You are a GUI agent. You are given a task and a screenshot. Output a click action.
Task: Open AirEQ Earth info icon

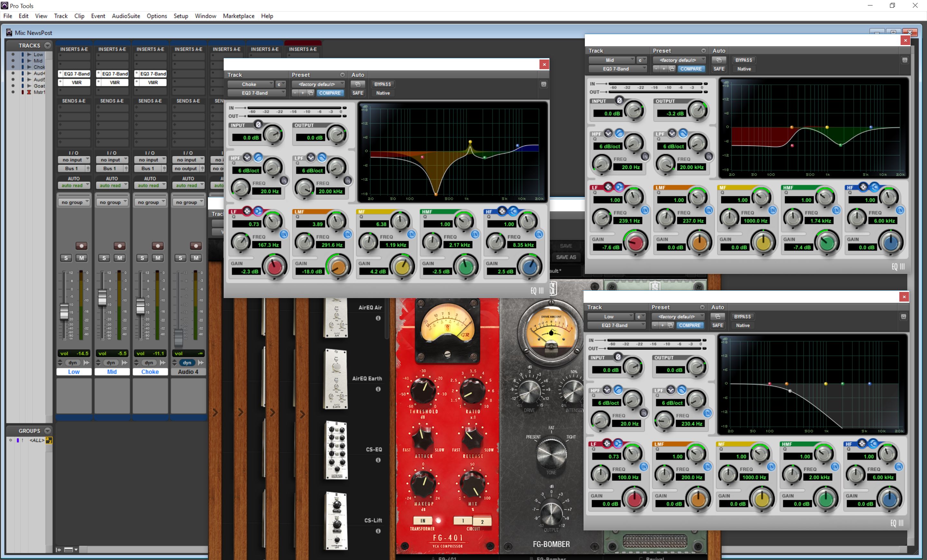[x=378, y=389]
